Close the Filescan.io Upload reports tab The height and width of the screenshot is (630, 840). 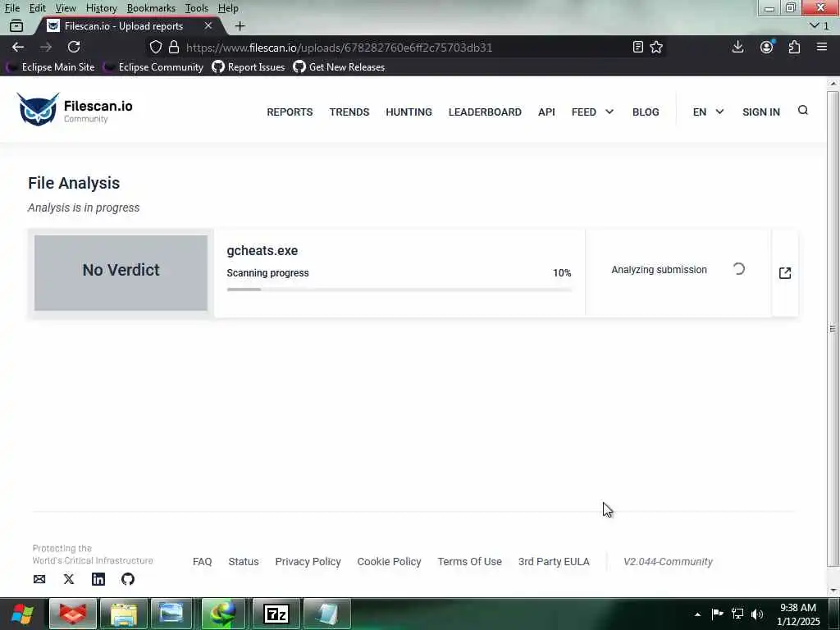coord(208,25)
